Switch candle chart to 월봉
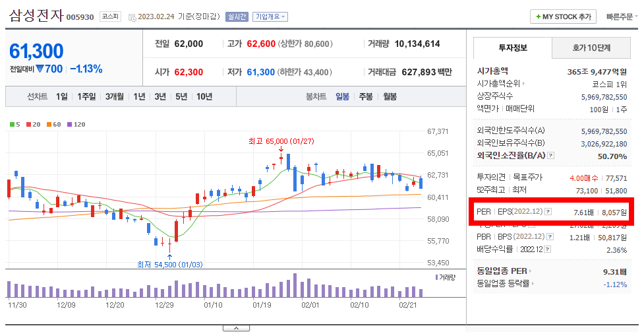This screenshot has height=332, width=644. coord(390,96)
